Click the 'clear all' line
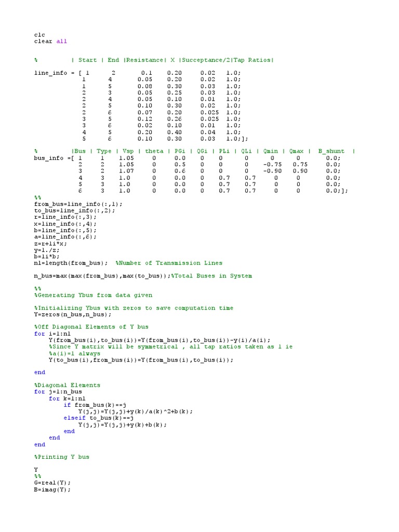Viewport: 399px width, 532px height. coord(50,42)
